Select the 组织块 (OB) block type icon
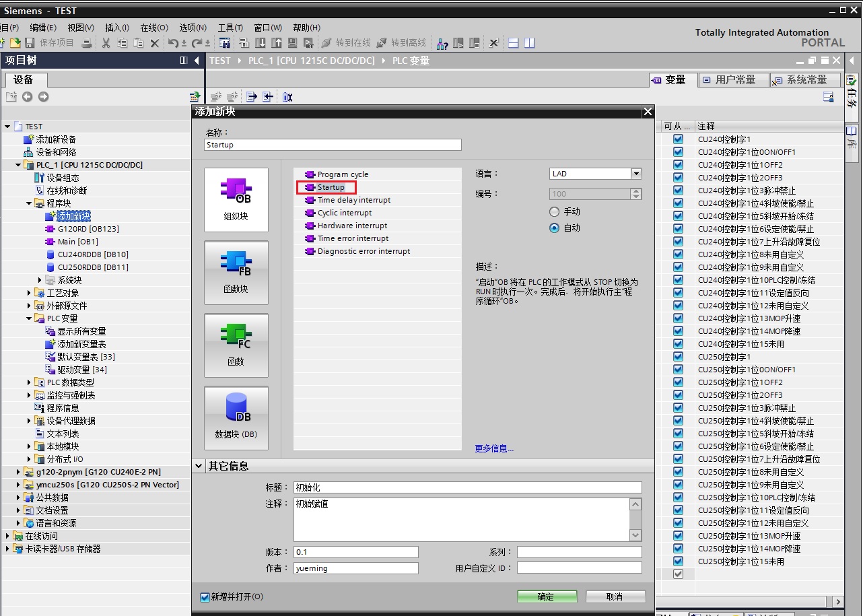Image resolution: width=863 pixels, height=616 pixels. tap(236, 199)
